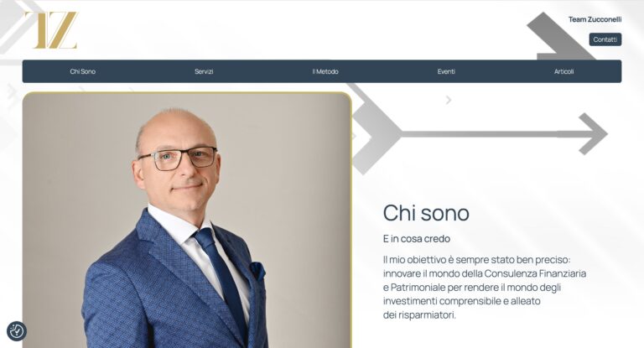
Task: Click the 'Chi sono' heading text
Action: (x=426, y=213)
